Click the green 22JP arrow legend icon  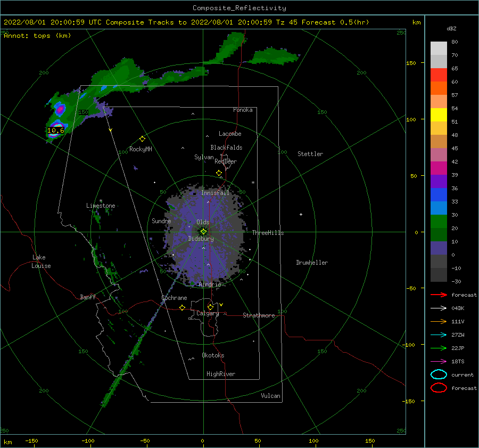(x=439, y=348)
